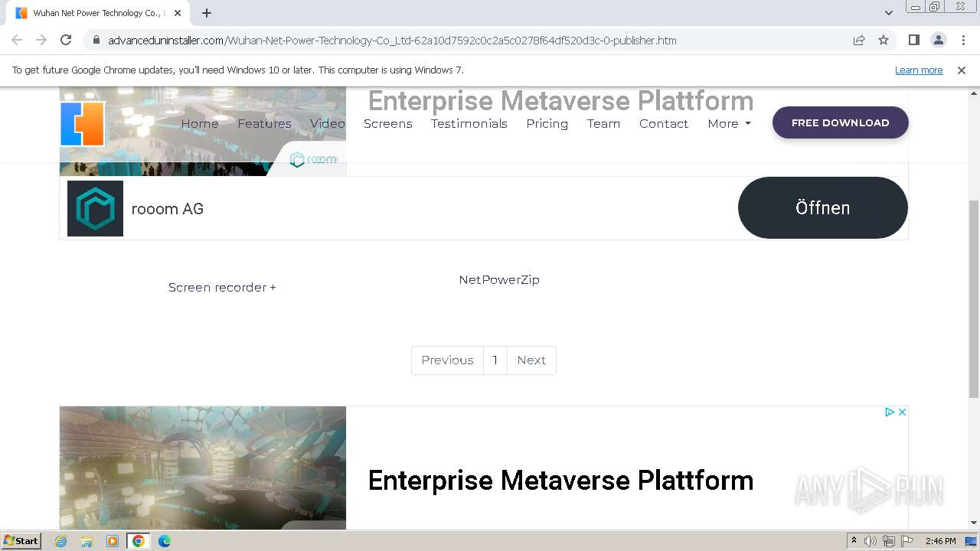This screenshot has width=980, height=551.
Task: Select page 1 in pagination
Action: [495, 360]
